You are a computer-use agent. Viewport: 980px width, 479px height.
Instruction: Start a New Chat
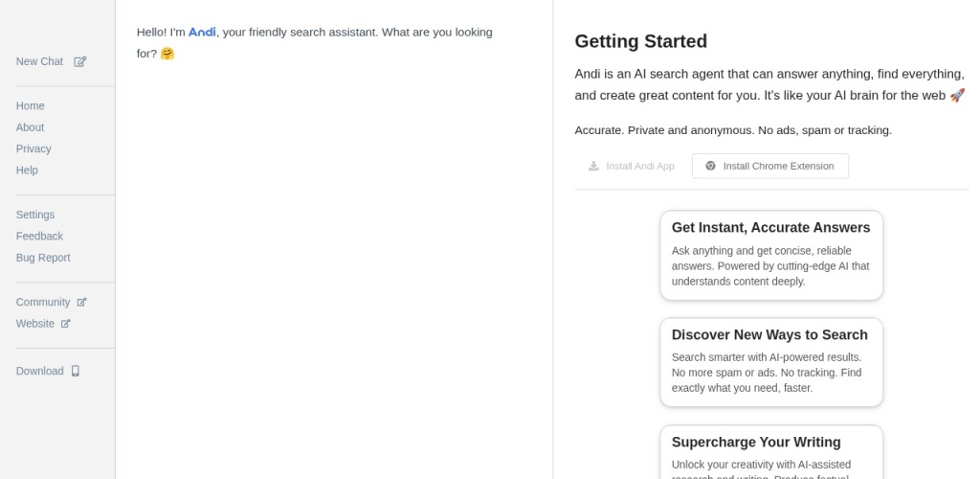point(39,61)
